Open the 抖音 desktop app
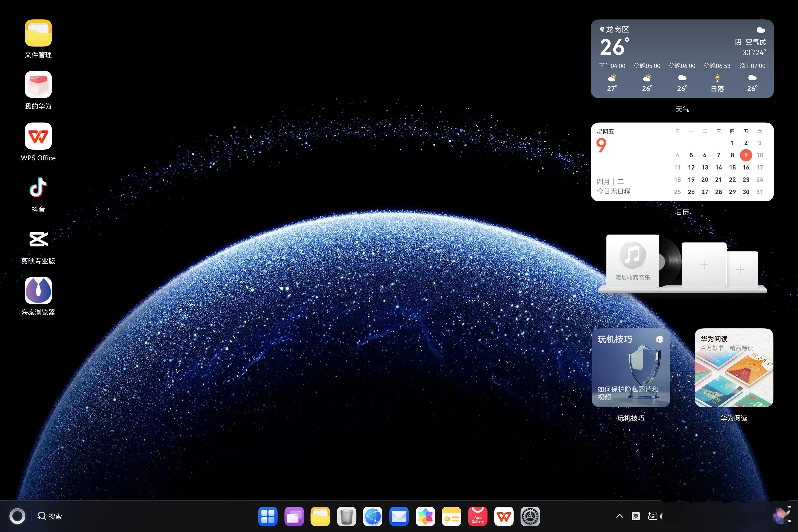This screenshot has width=798, height=532. click(38, 187)
